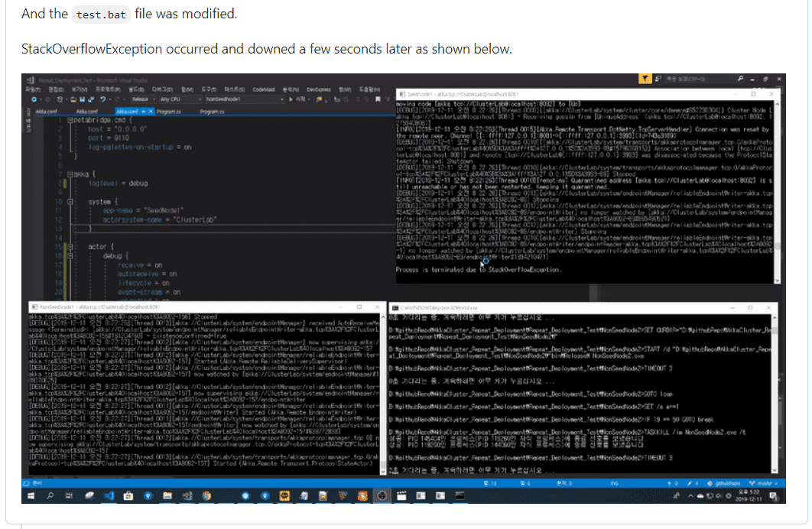Click the INS indicator in status bar
Viewport: 812px width, 529px height.
614,483
